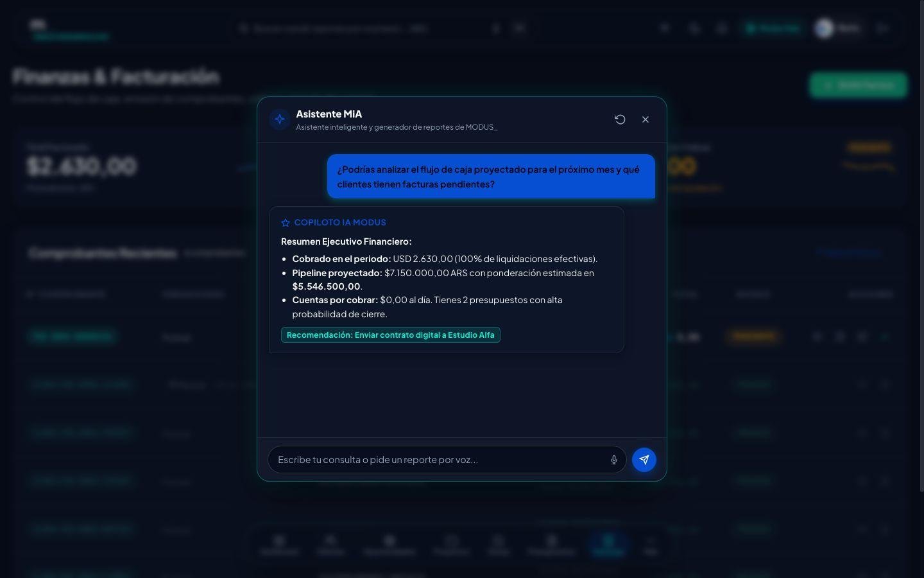Send the message with the paper plane button
This screenshot has width=924, height=578.
point(644,460)
